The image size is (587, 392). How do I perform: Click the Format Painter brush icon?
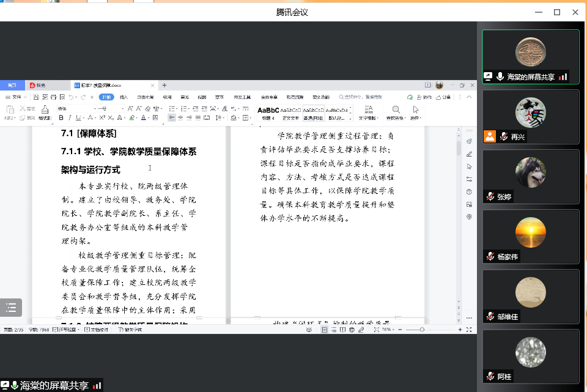45,110
